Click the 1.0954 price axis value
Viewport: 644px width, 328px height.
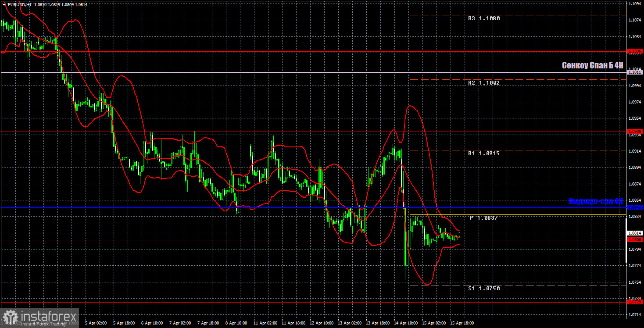point(635,118)
